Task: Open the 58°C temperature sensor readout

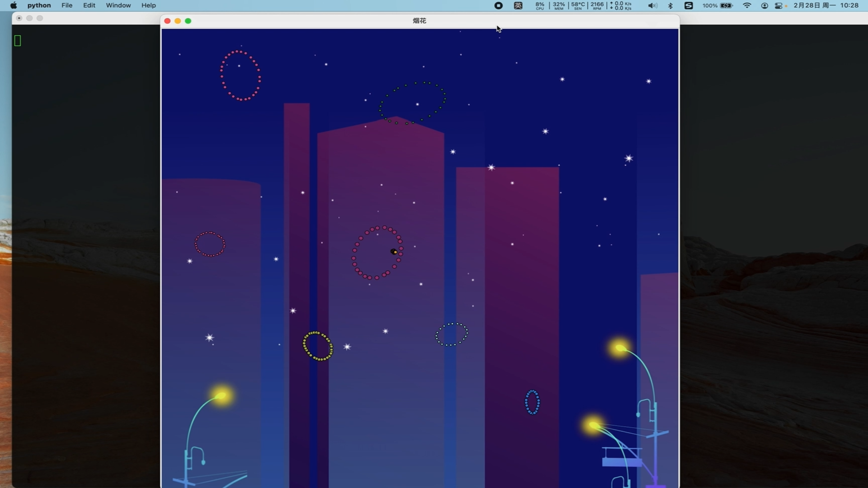Action: pos(578,5)
